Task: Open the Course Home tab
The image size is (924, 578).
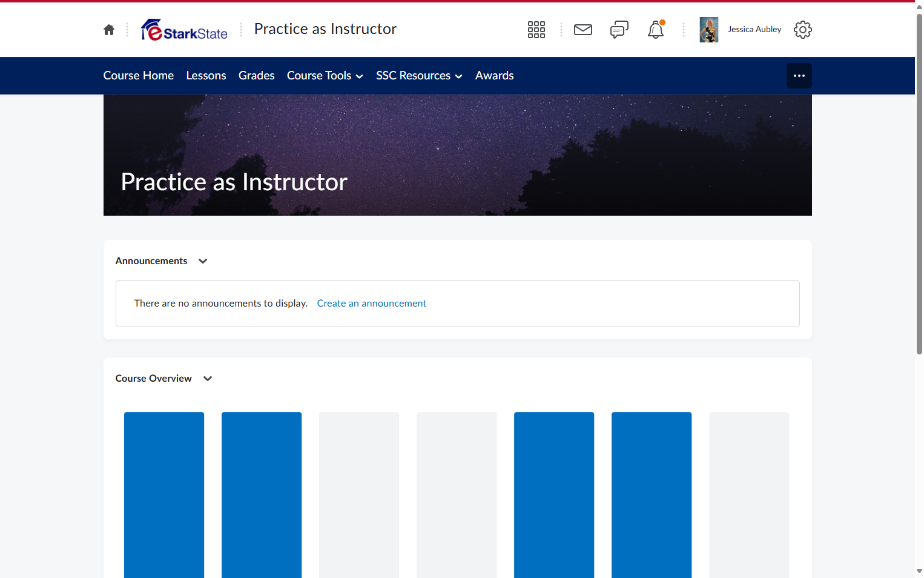Action: click(139, 76)
